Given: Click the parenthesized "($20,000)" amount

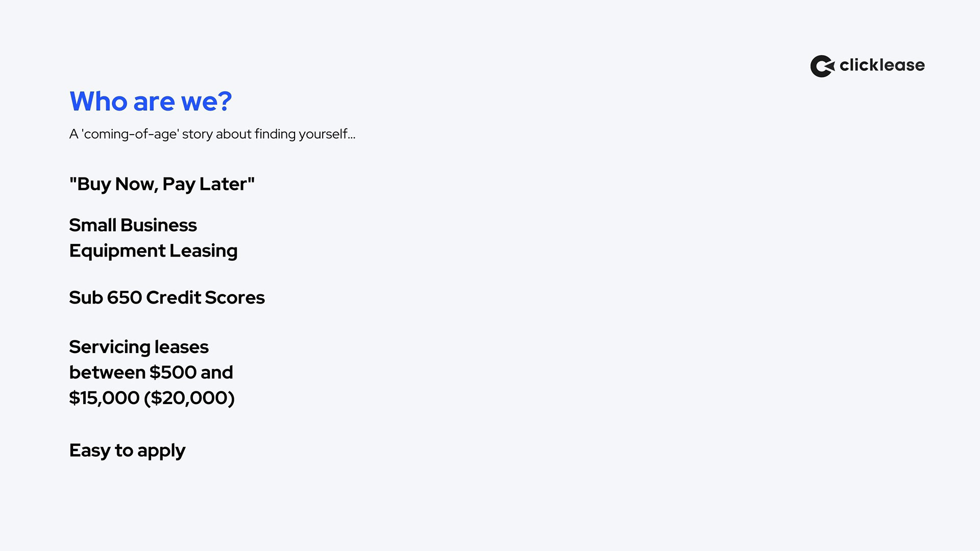Looking at the screenshot, I should (189, 398).
